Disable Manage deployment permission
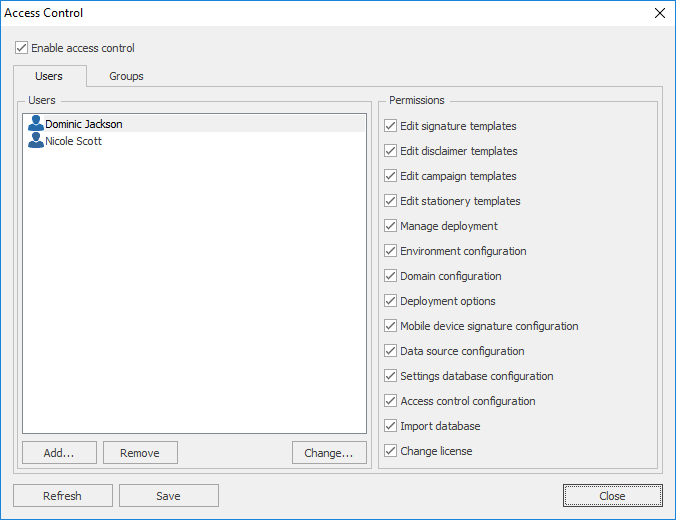676x520 pixels. click(390, 226)
